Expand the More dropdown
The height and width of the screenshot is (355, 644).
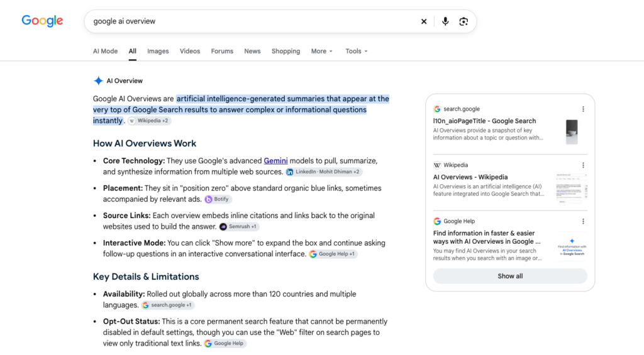click(321, 52)
